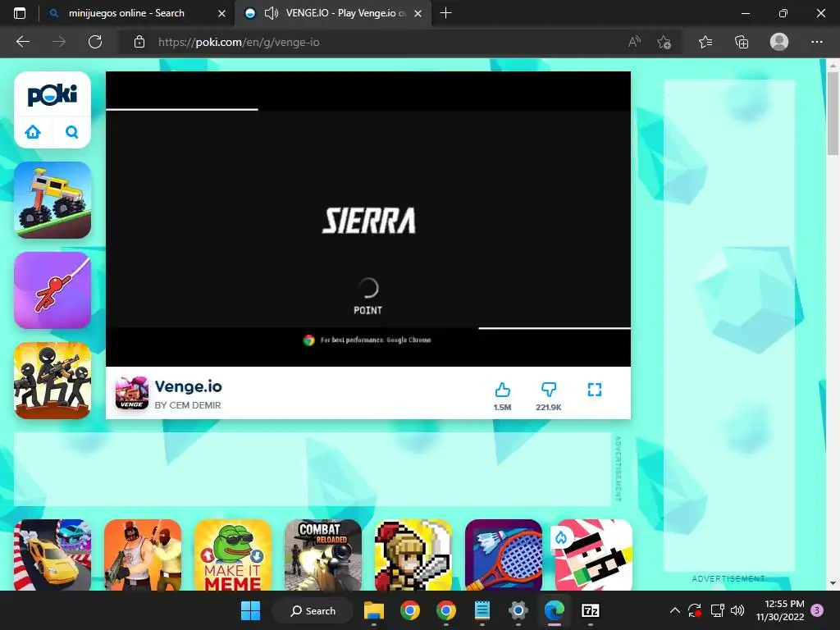Open the Read aloud icon
Screen dimensions: 840x630
click(x=634, y=42)
